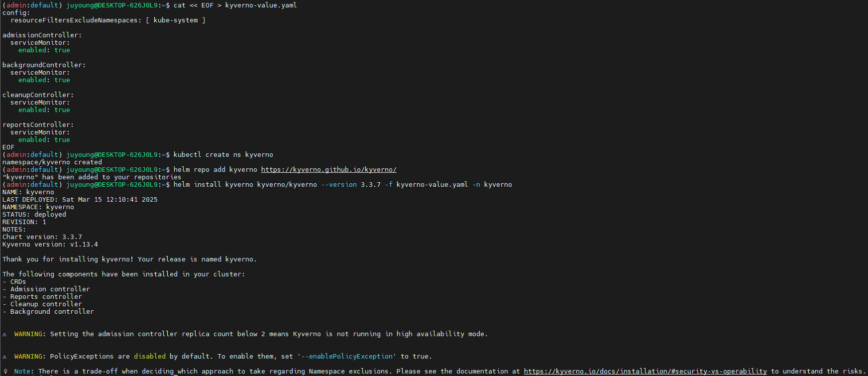Click 'enabled: true' under reportsController serviceMonitor
The image size is (868, 376).
point(44,140)
